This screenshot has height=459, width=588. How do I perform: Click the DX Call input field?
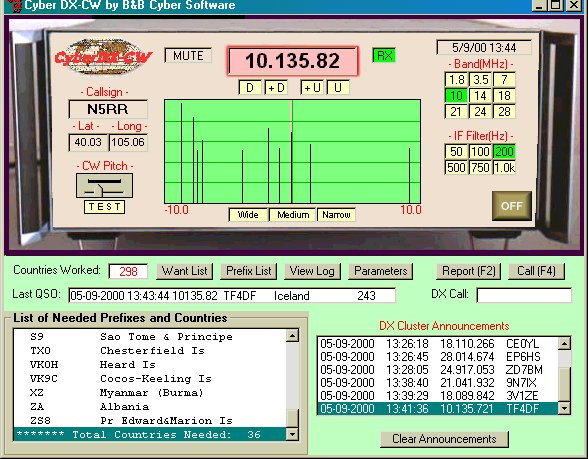click(x=524, y=295)
